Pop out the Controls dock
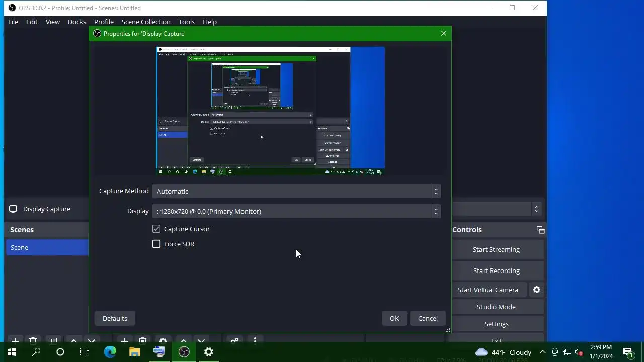Viewport: 644px width, 362px height. [x=541, y=230]
